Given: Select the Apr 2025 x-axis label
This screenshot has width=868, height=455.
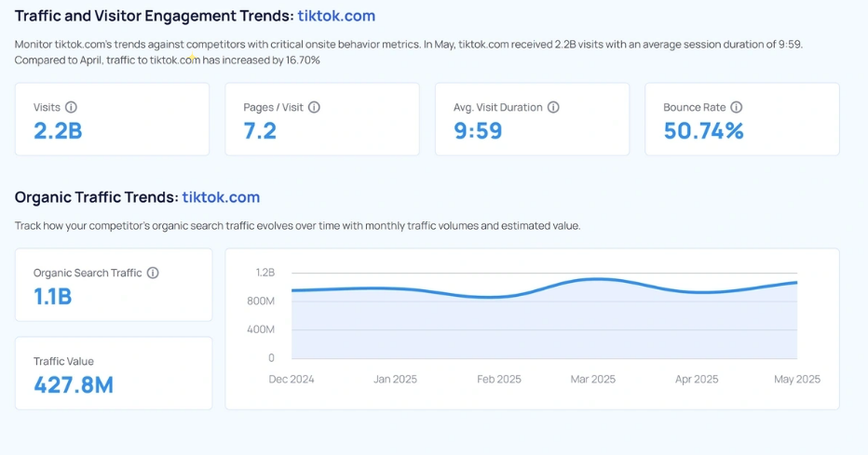Looking at the screenshot, I should click(695, 379).
